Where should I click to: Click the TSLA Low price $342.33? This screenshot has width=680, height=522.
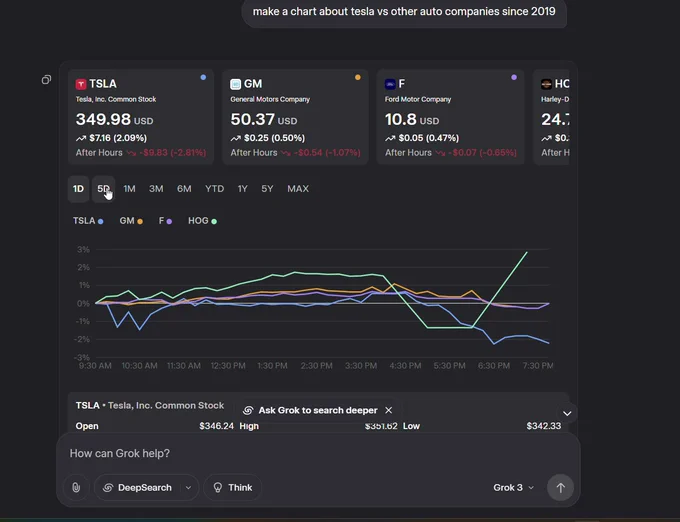(543, 426)
